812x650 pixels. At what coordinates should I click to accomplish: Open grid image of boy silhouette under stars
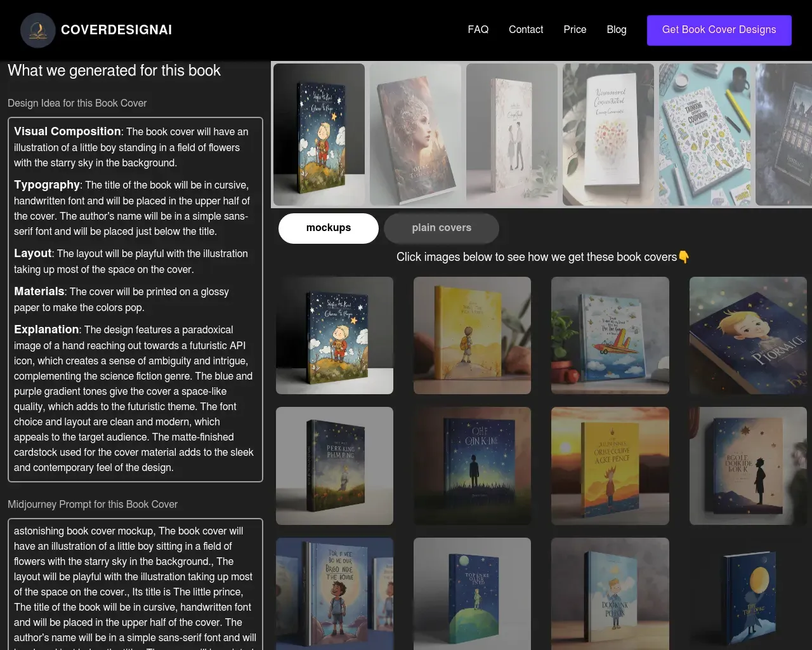click(472, 466)
